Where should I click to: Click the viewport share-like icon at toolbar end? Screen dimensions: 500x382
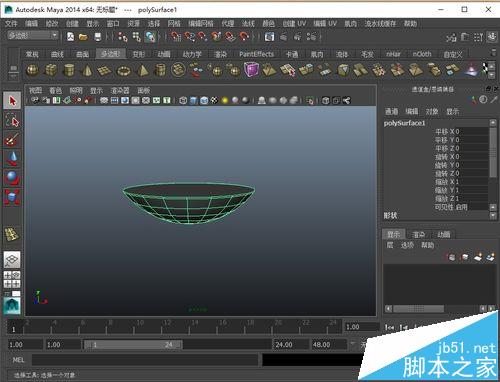(347, 100)
